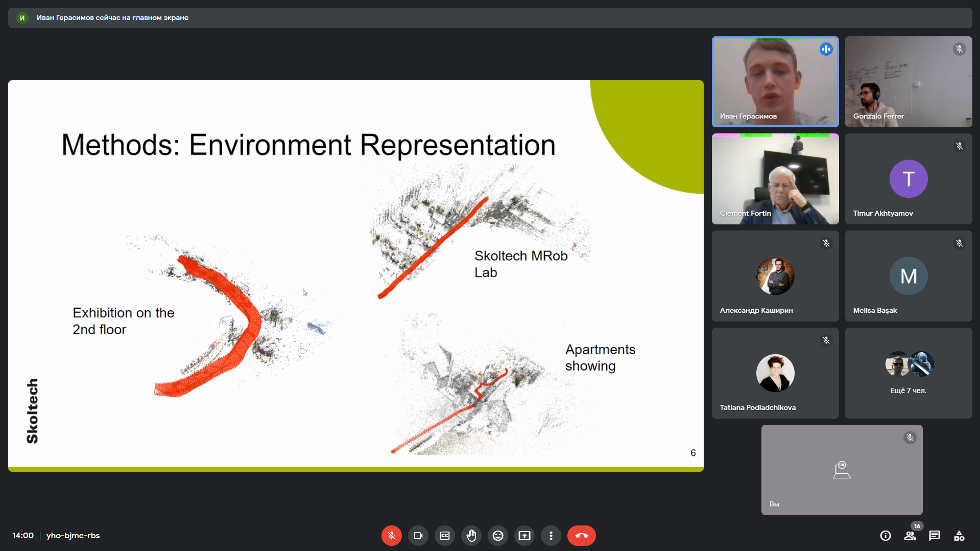Click the 14:00 clock in the bottom bar
This screenshot has width=980, height=551.
(x=23, y=536)
